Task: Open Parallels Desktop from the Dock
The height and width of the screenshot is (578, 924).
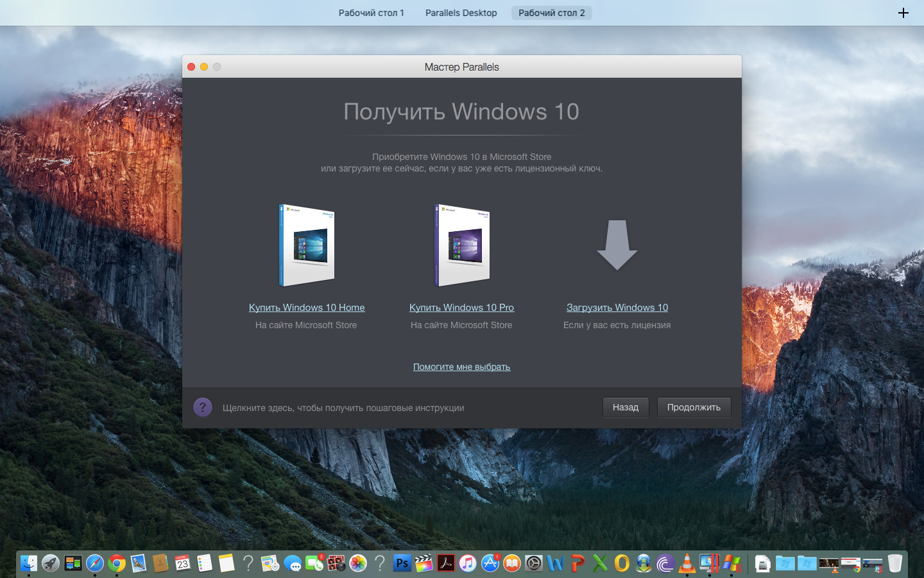Action: 709,563
